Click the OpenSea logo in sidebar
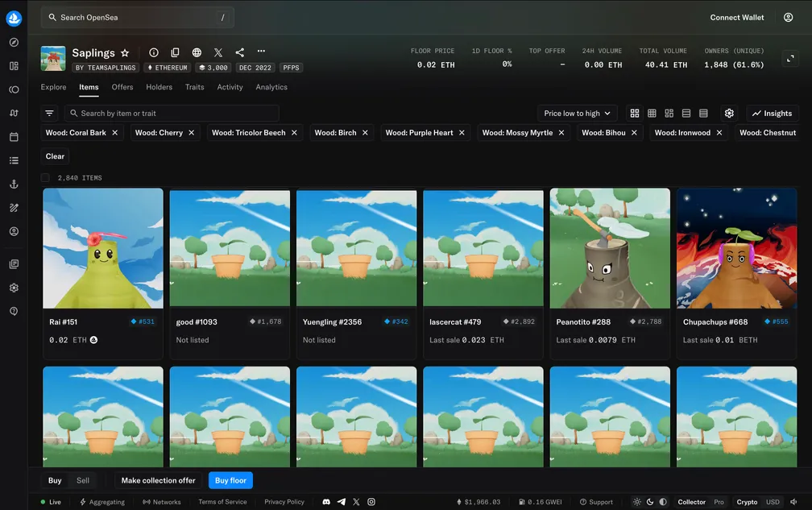This screenshot has width=812, height=510. 14,18
